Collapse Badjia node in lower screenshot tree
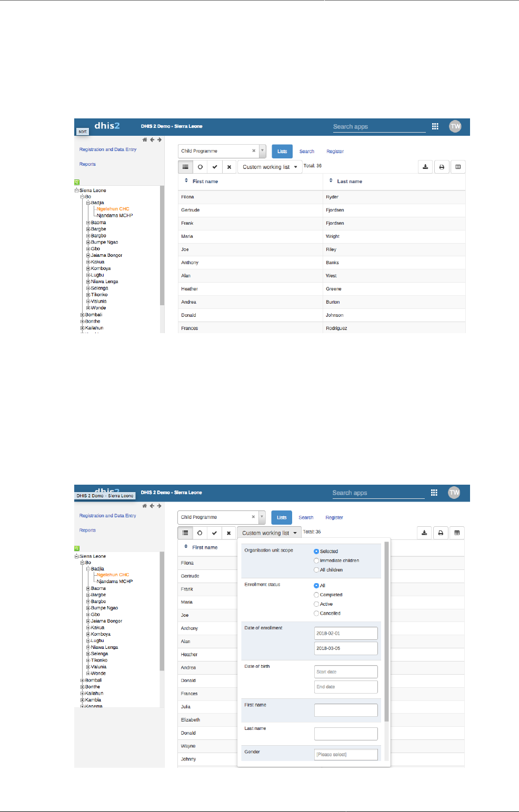The width and height of the screenshot is (519, 812). [x=88, y=569]
